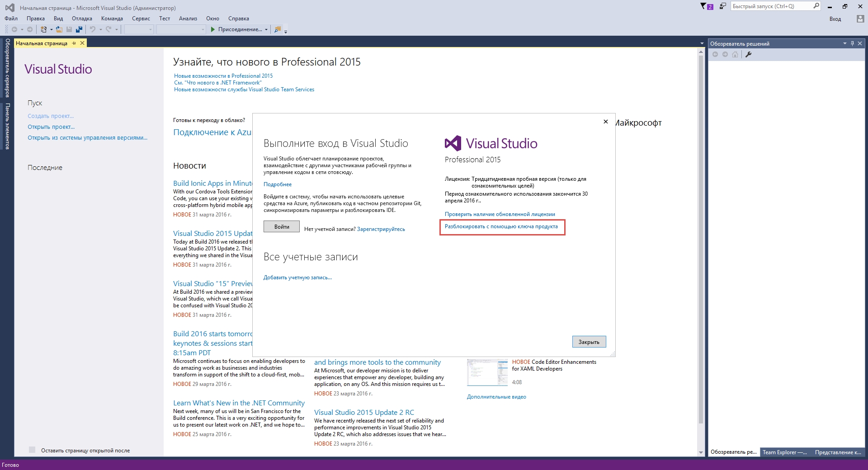The height and width of the screenshot is (470, 868).
Task: Click the Save toolbar icon
Action: [69, 29]
